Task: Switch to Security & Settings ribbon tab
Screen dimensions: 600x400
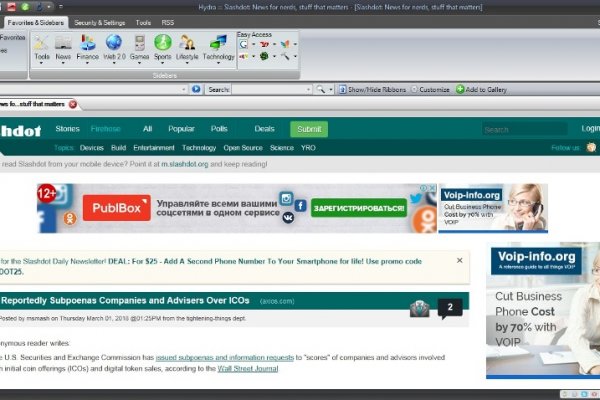Action: click(x=99, y=23)
